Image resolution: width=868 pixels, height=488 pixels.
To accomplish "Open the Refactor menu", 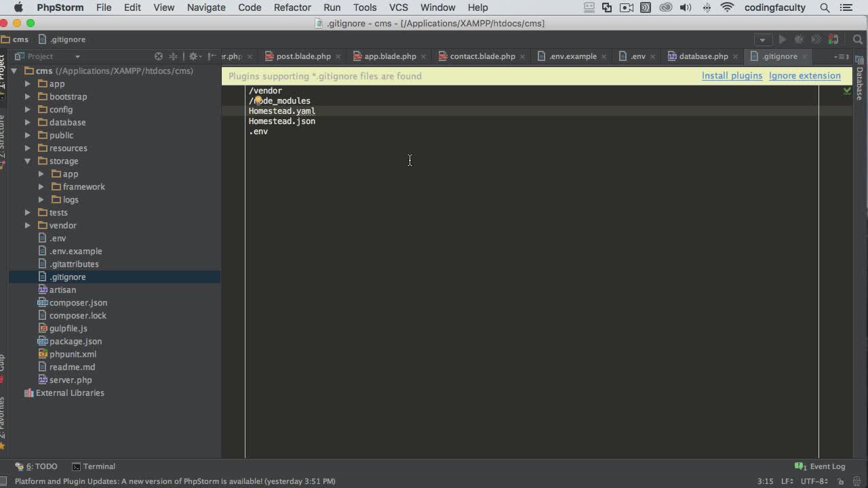I will point(292,7).
